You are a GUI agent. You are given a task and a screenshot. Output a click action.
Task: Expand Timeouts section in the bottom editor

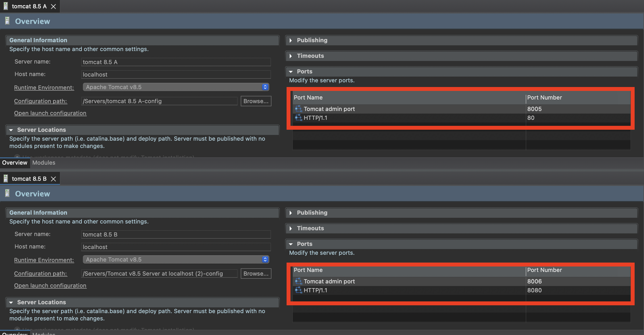click(x=291, y=228)
